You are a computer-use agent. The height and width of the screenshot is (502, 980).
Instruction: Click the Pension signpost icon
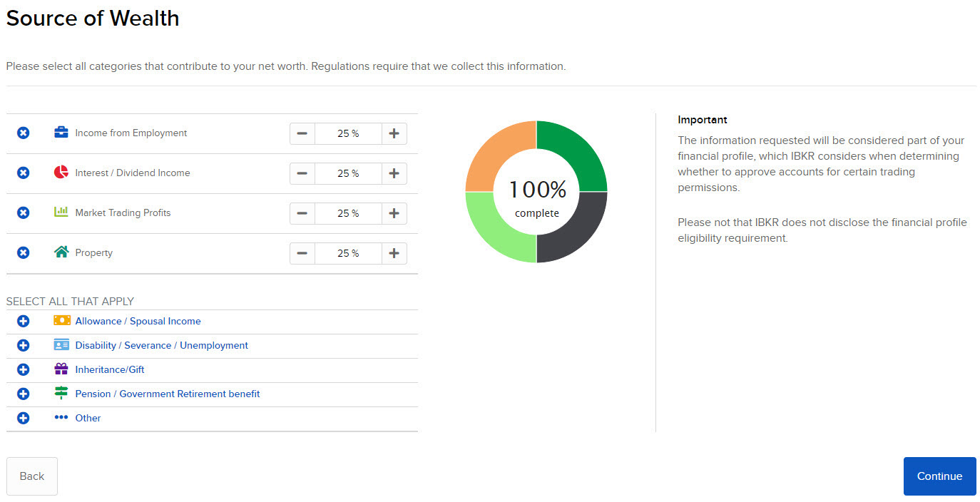(62, 393)
